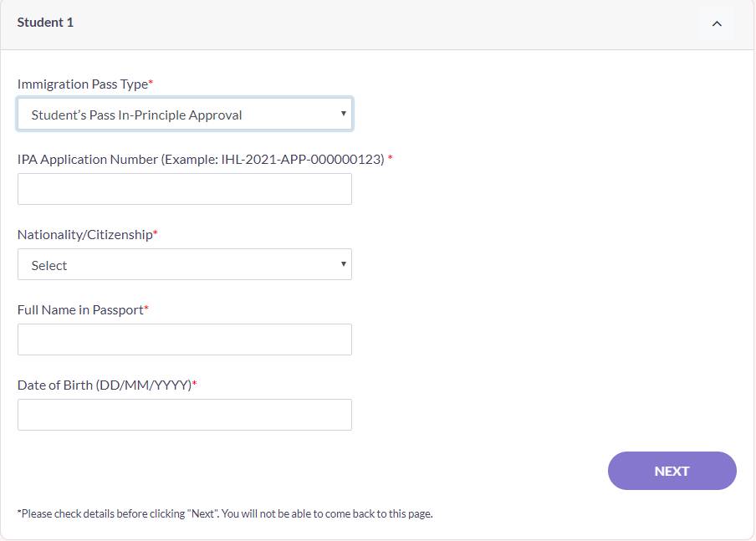Click the Immigration Pass Type label

pos(82,84)
